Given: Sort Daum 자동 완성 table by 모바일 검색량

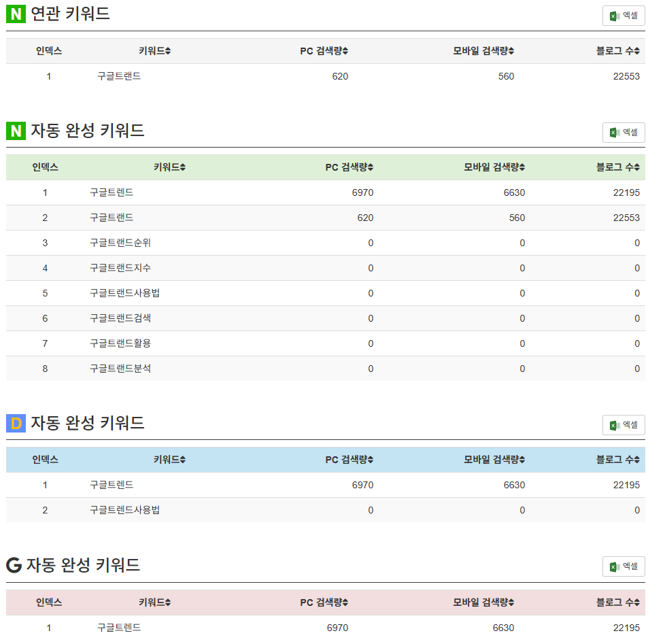Looking at the screenshot, I should tap(494, 459).
